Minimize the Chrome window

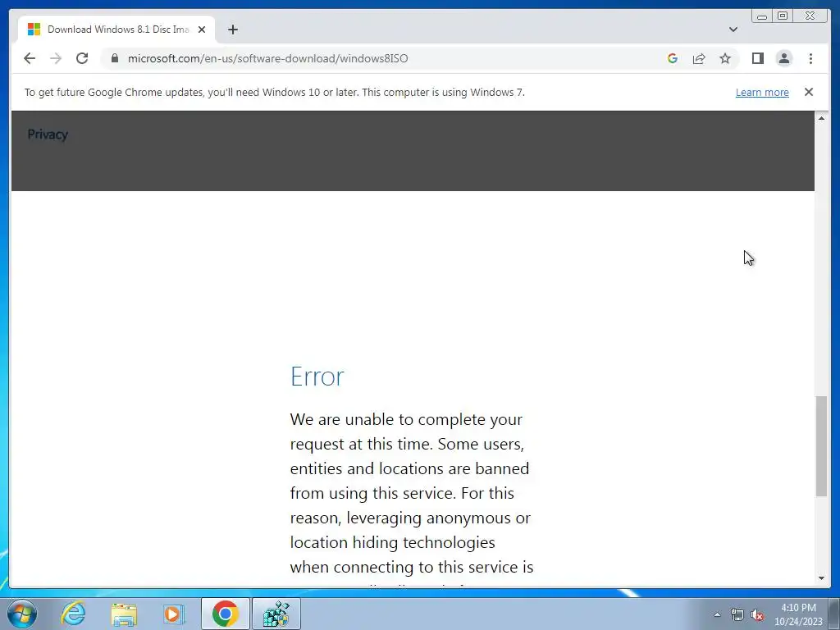762,16
